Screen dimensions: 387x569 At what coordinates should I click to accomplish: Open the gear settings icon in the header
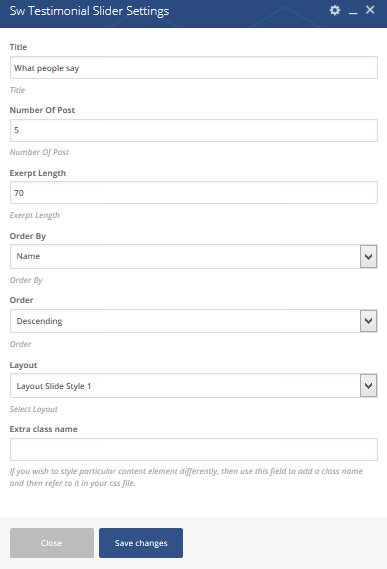(335, 10)
